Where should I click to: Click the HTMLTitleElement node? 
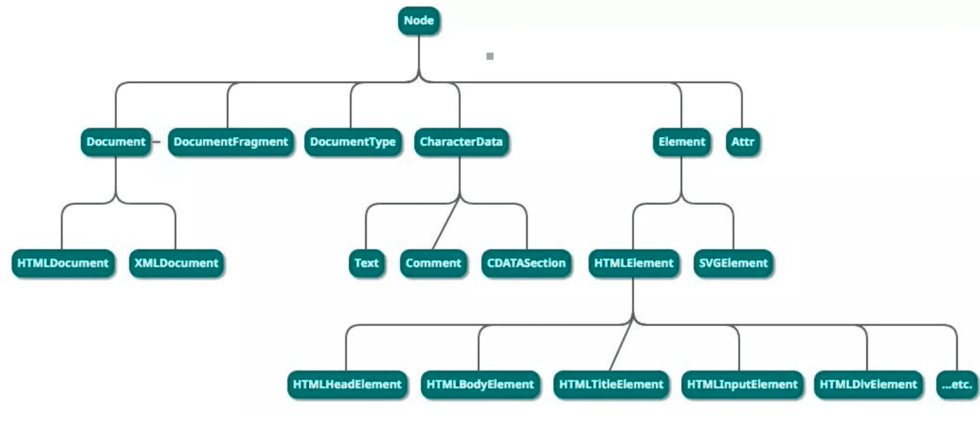coord(611,384)
